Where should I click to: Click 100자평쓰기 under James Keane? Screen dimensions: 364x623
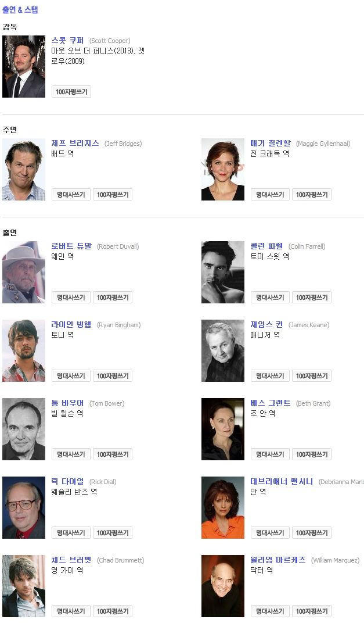[312, 376]
